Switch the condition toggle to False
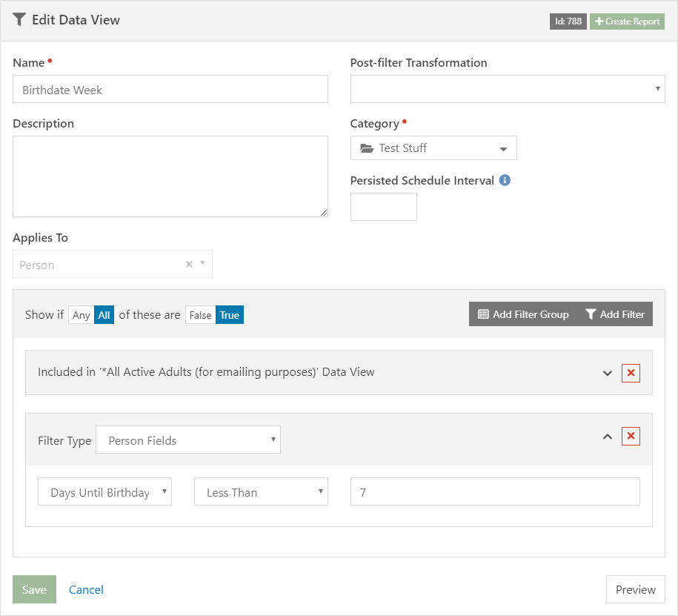This screenshot has height=616, width=678. [x=200, y=315]
